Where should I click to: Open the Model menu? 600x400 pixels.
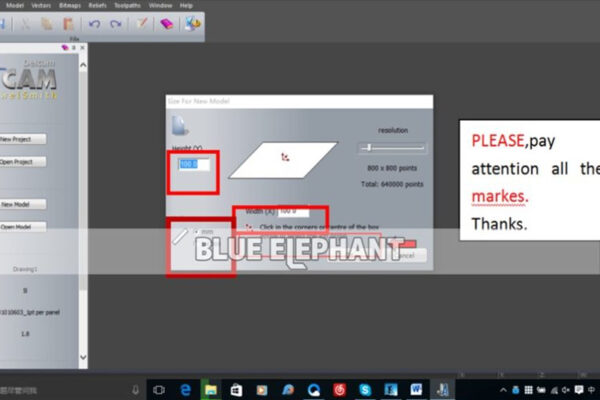[15, 6]
